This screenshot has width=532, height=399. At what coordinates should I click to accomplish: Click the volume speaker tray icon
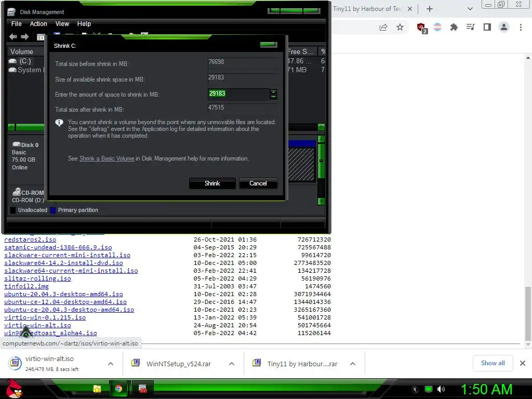[x=441, y=389]
